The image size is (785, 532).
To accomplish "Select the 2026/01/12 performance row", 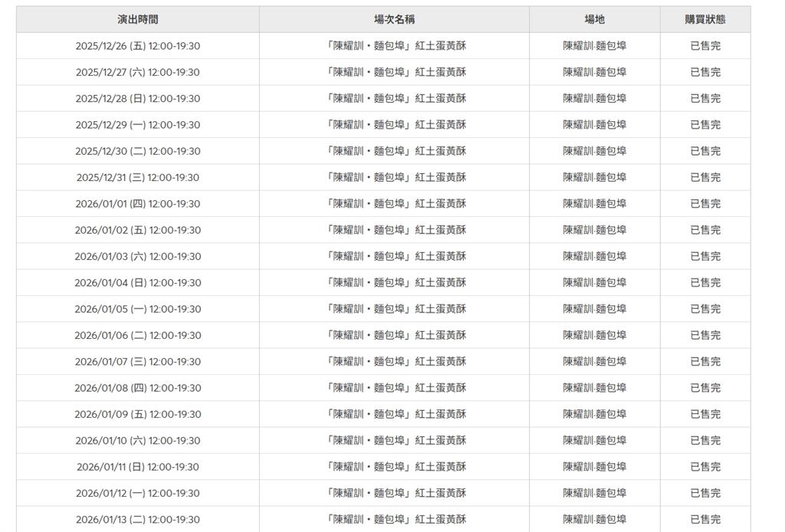I will (138, 492).
